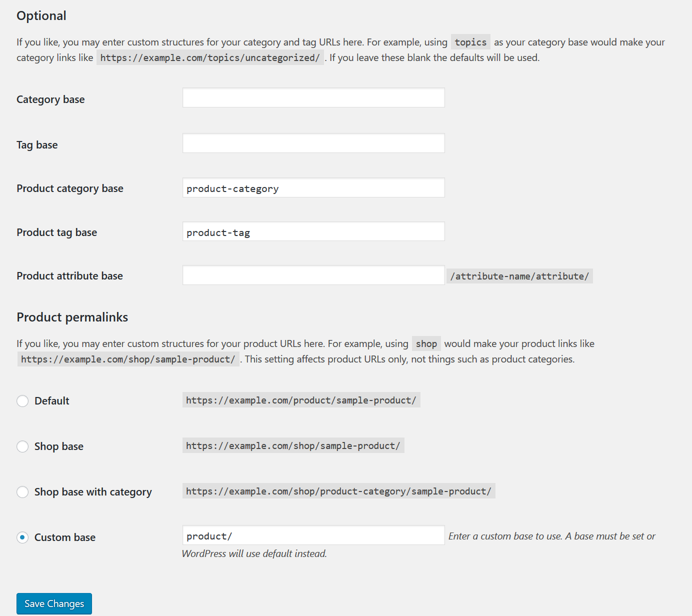
Task: Focus the Product attribute base input
Action: click(313, 275)
